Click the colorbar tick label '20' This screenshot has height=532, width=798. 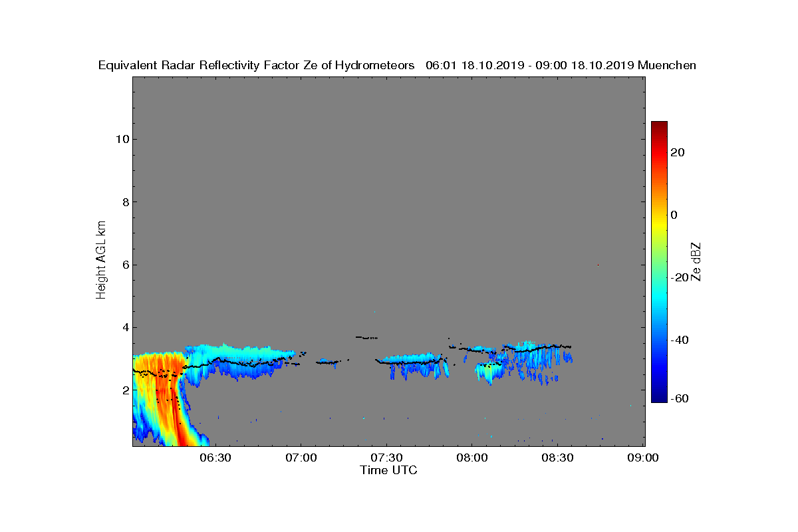[x=678, y=152]
